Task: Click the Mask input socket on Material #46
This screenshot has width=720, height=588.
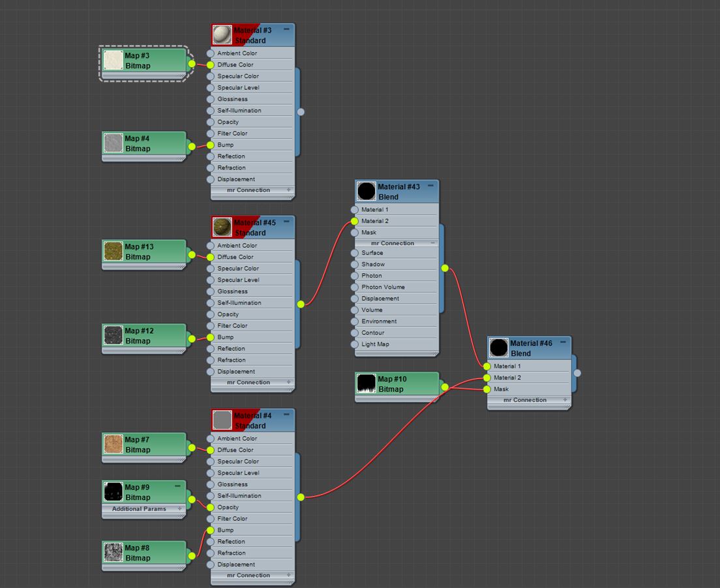Action: tap(486, 389)
